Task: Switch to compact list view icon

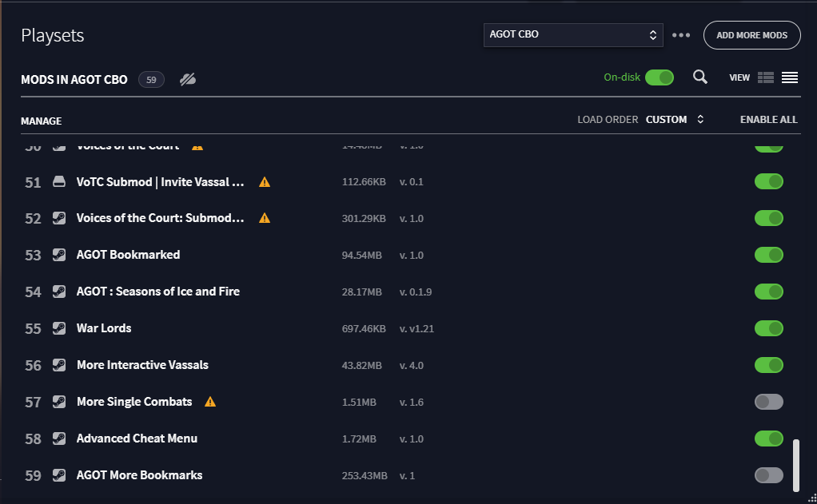Action: click(789, 77)
